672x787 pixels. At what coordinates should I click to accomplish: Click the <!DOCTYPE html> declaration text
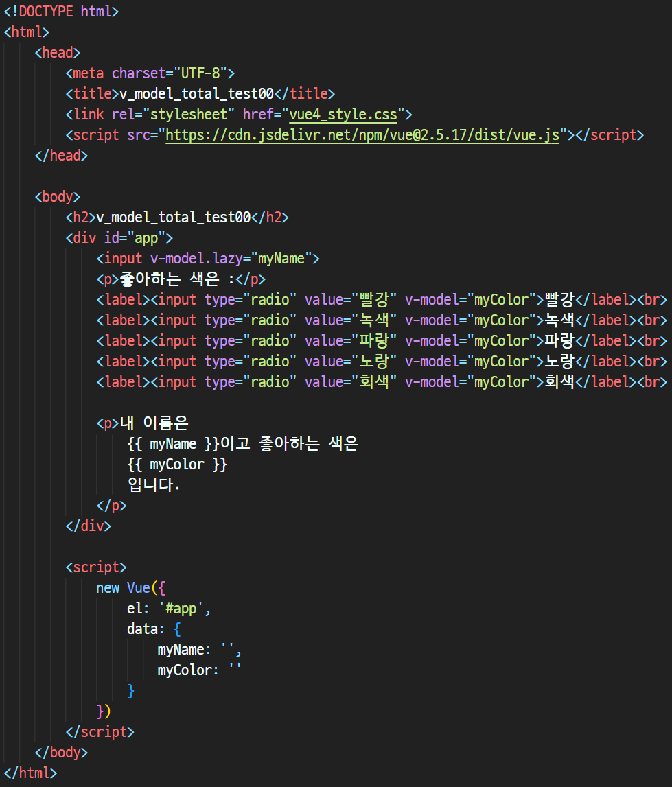pos(61,11)
